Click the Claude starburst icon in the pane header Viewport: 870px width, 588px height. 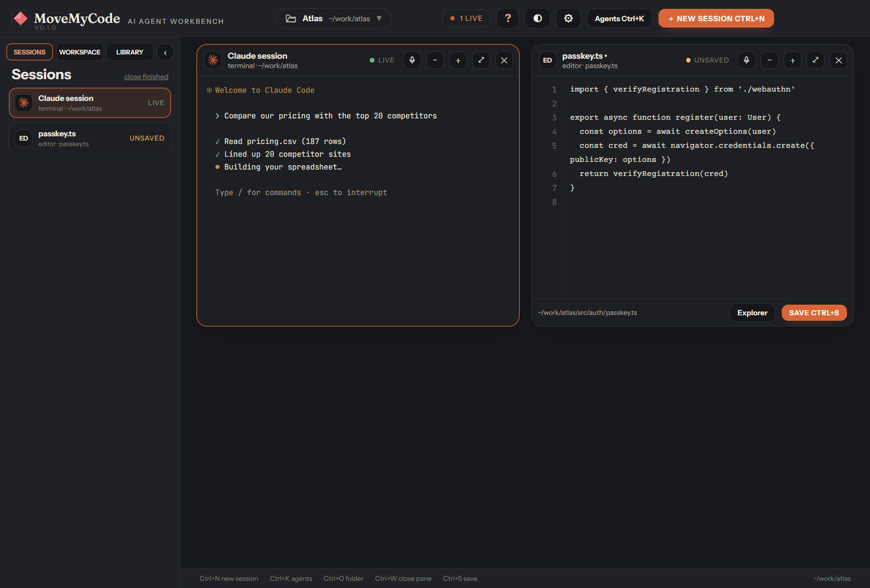point(213,60)
